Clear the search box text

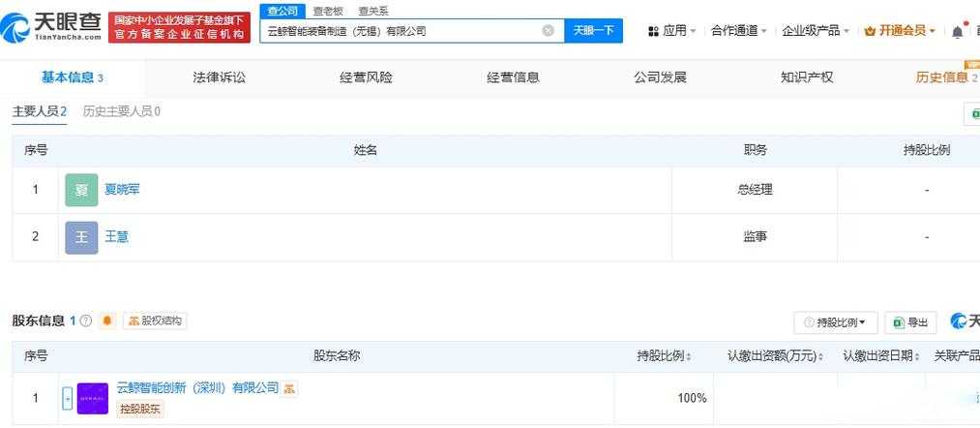point(549,31)
